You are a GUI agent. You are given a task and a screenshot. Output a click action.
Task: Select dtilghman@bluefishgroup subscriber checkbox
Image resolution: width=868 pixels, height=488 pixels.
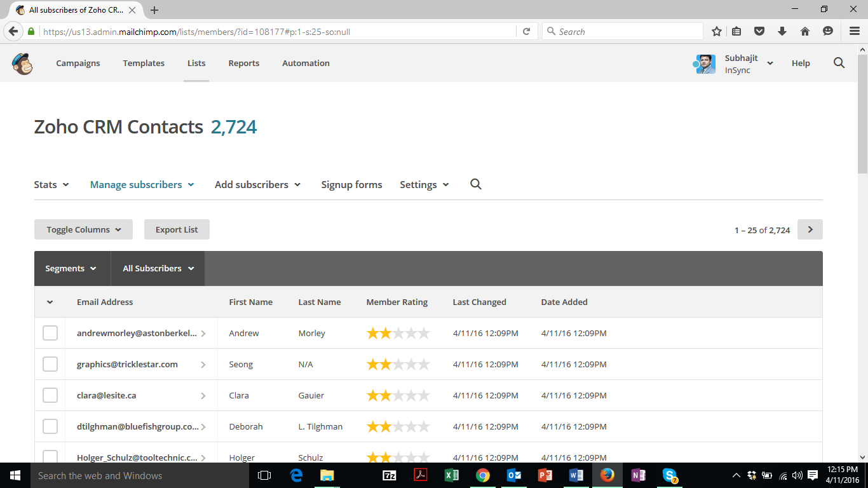coord(50,426)
